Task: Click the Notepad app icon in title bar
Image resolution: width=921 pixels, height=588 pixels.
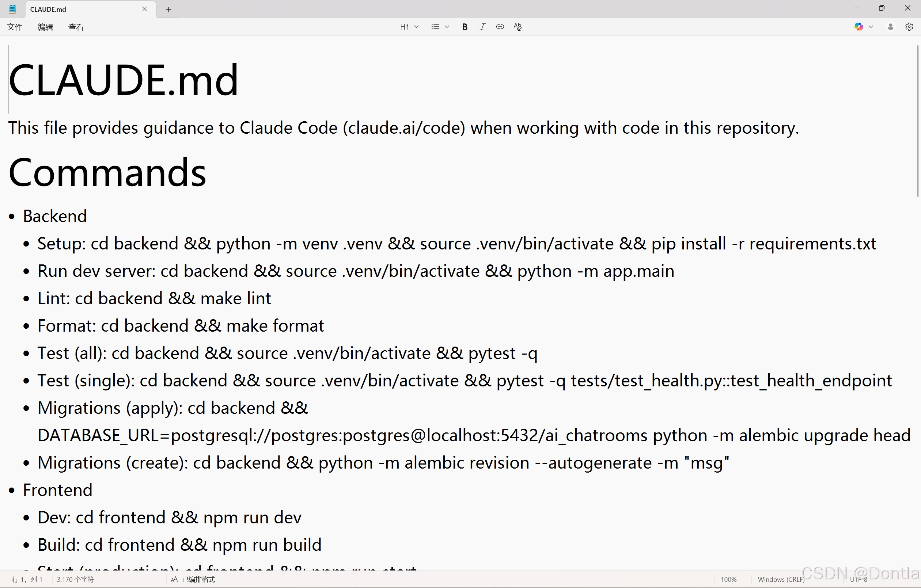Action: point(12,9)
